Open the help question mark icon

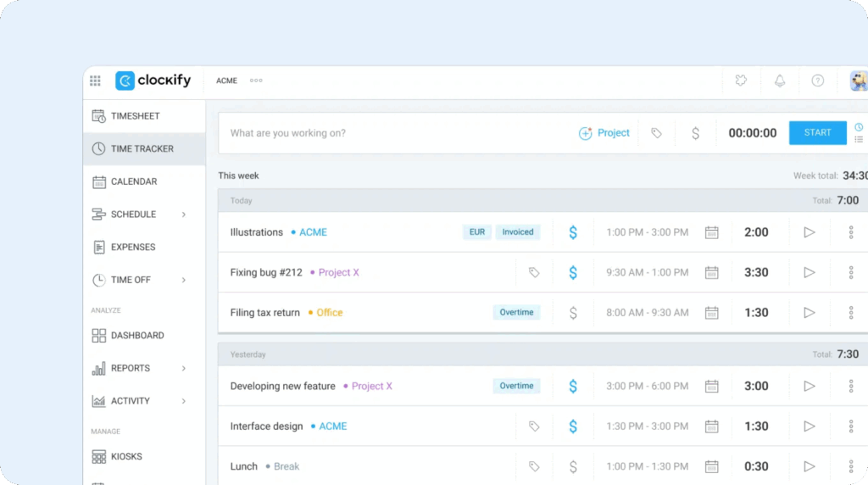[x=818, y=81]
